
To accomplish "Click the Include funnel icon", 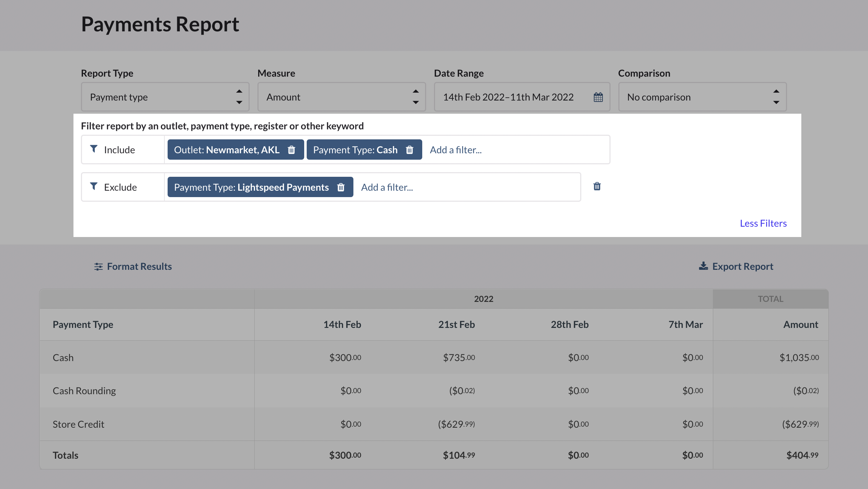I will [94, 149].
